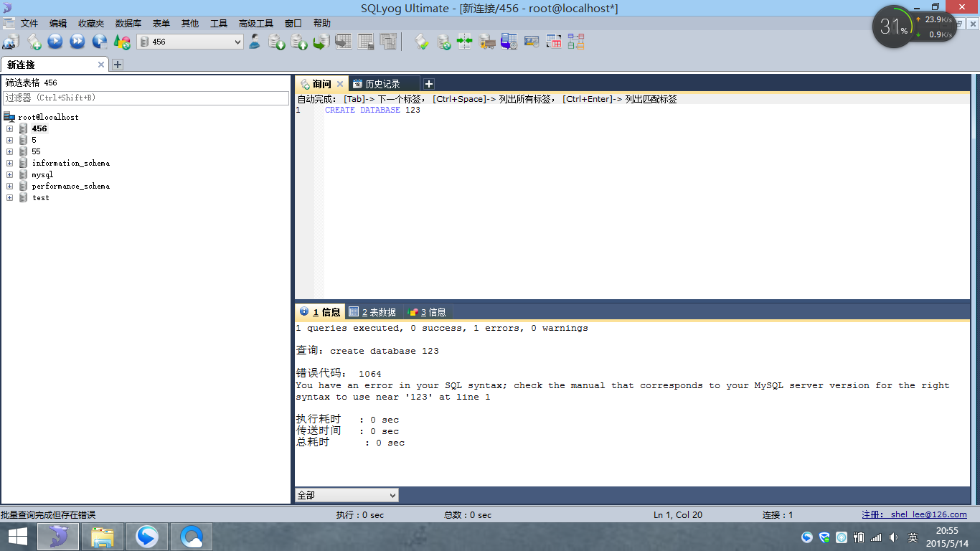Open the database selector dropdown showing 456

190,42
